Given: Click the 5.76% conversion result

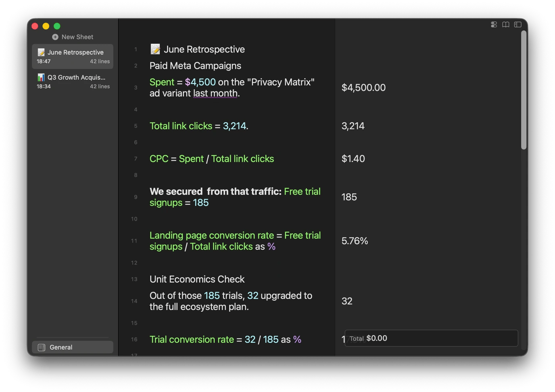Looking at the screenshot, I should pyautogui.click(x=355, y=241).
